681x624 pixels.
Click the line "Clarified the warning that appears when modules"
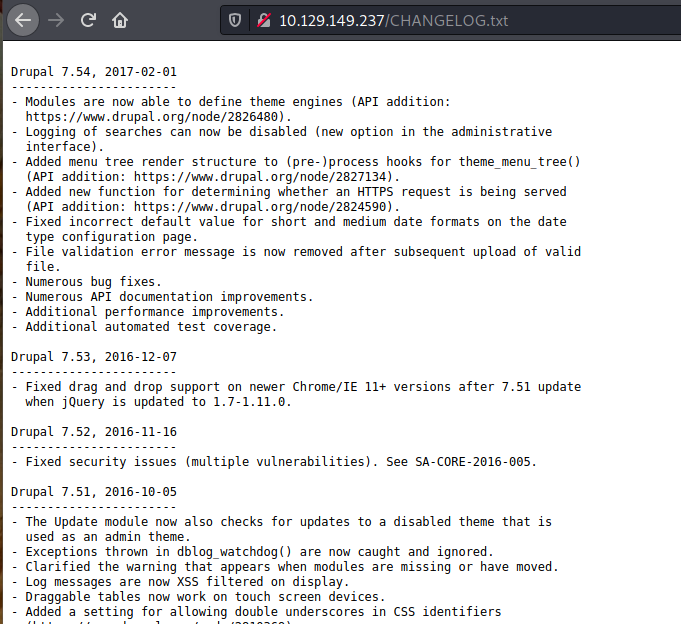pos(292,567)
